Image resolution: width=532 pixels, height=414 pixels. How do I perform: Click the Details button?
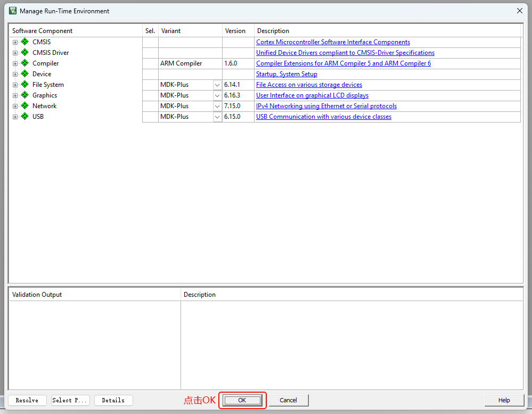[x=113, y=400]
